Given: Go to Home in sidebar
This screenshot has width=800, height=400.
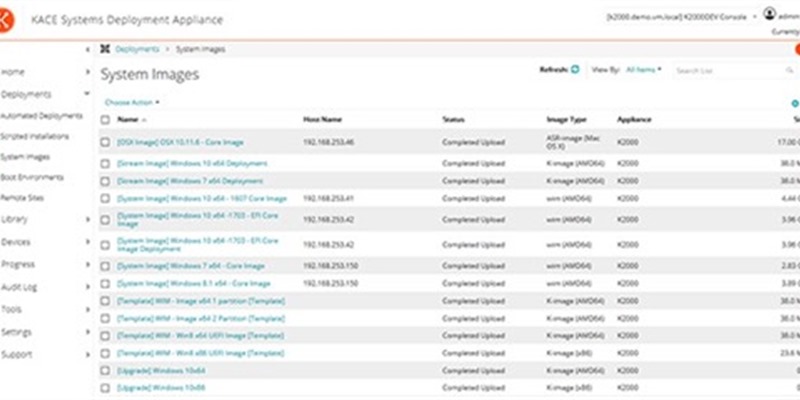Looking at the screenshot, I should pyautogui.click(x=13, y=72).
